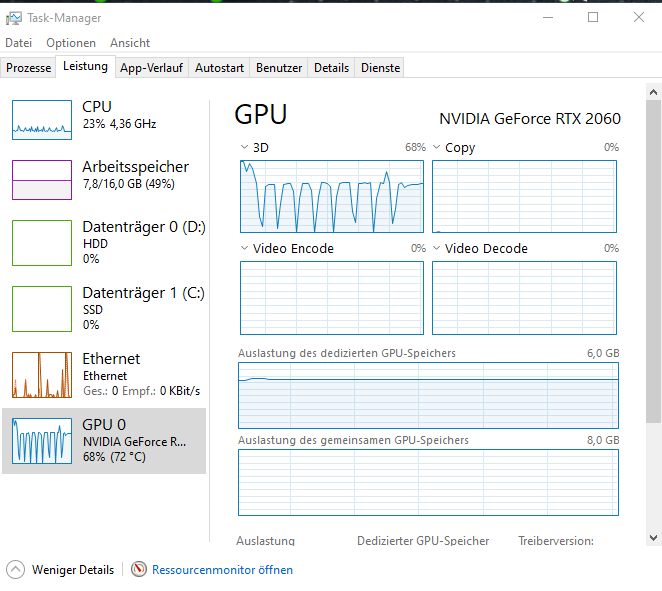Click the Video Encode utilization graph
This screenshot has width=662, height=591.
pos(332,298)
